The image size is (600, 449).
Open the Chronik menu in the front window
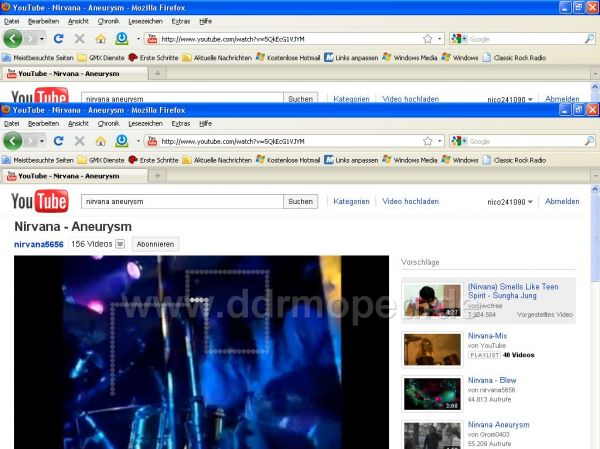pyautogui.click(x=109, y=123)
